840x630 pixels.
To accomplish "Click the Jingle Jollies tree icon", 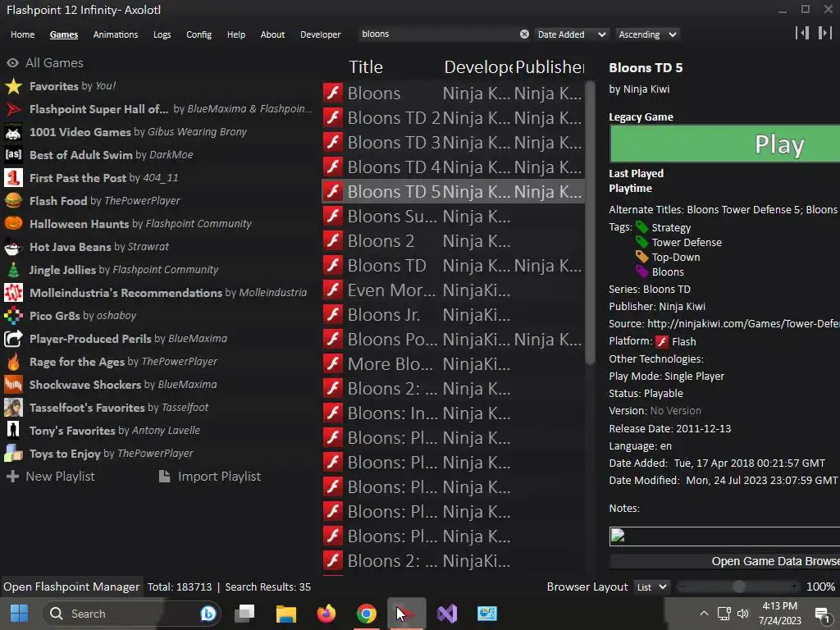I will pos(13,270).
